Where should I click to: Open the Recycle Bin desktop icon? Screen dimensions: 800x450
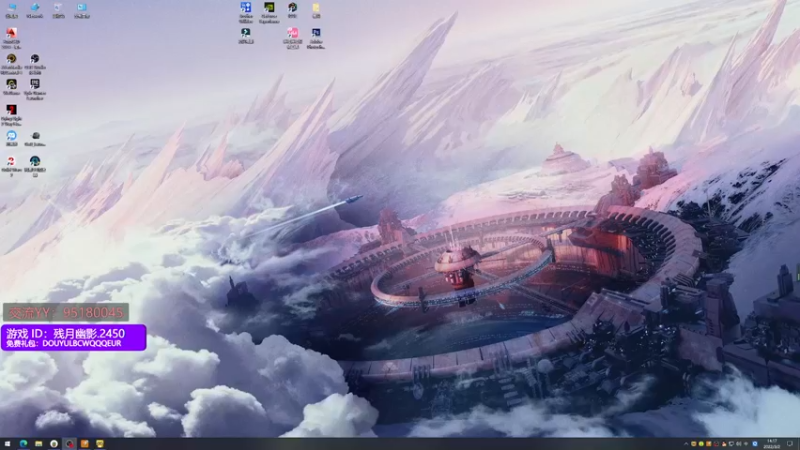click(x=58, y=10)
